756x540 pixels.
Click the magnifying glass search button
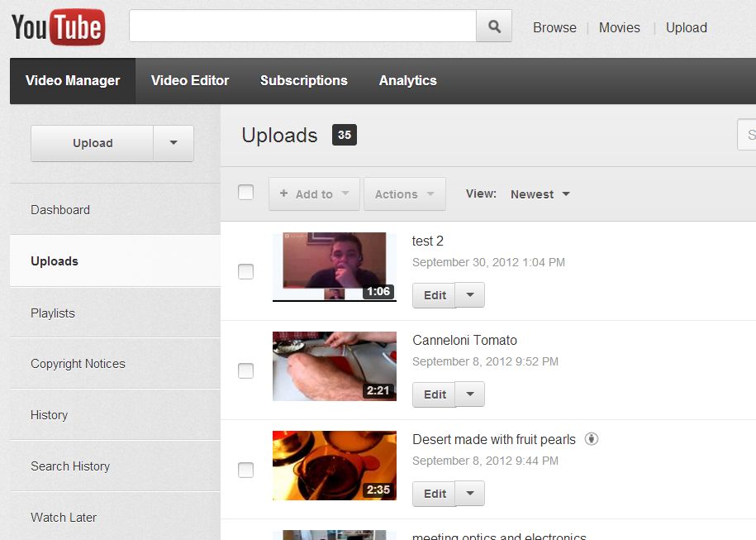494,26
